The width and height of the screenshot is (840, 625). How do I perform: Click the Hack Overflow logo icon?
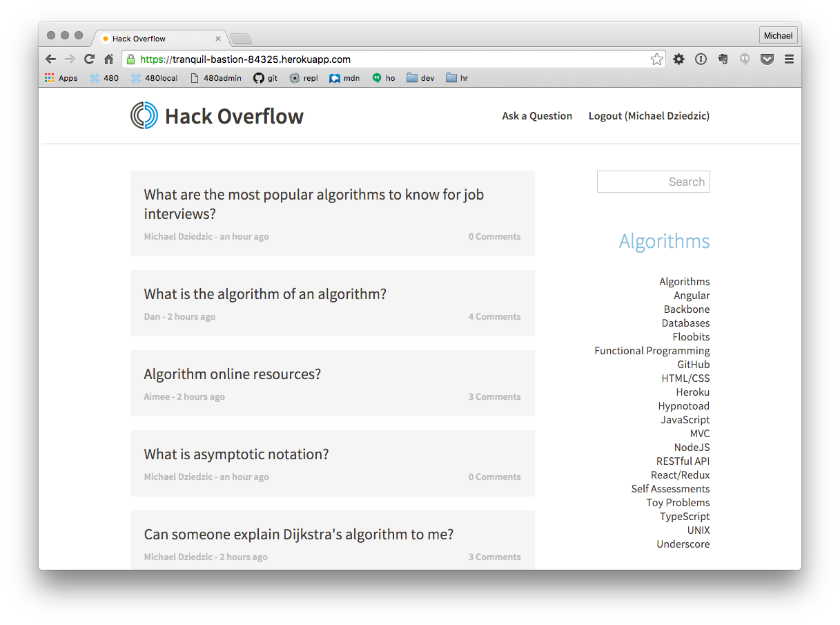coord(143,115)
